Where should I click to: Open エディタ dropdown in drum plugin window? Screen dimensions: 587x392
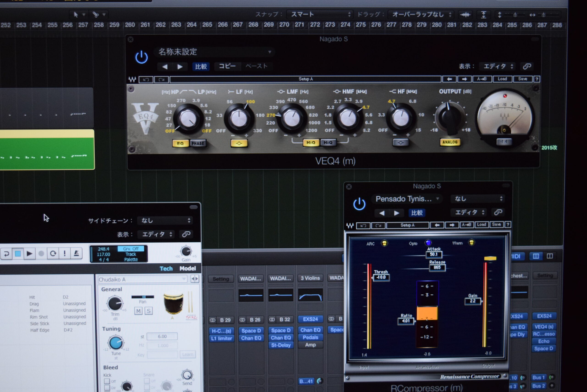156,234
